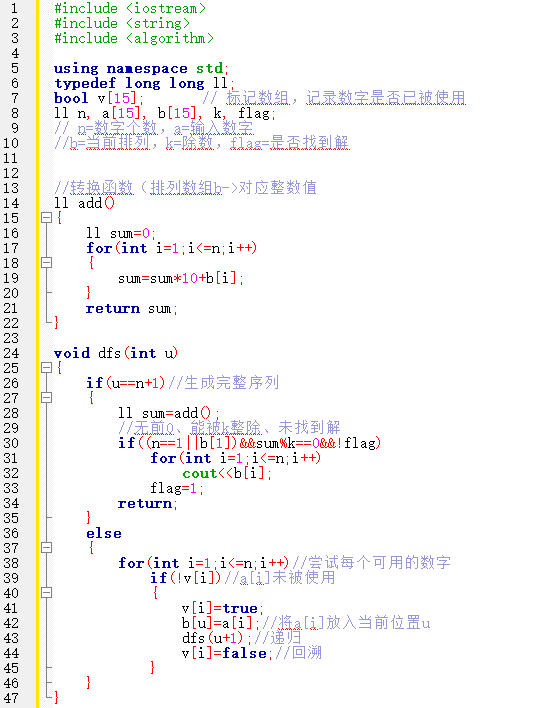The width and height of the screenshot is (554, 708).
Task: Click on 'll sum=add();' statement
Action: coord(169,413)
